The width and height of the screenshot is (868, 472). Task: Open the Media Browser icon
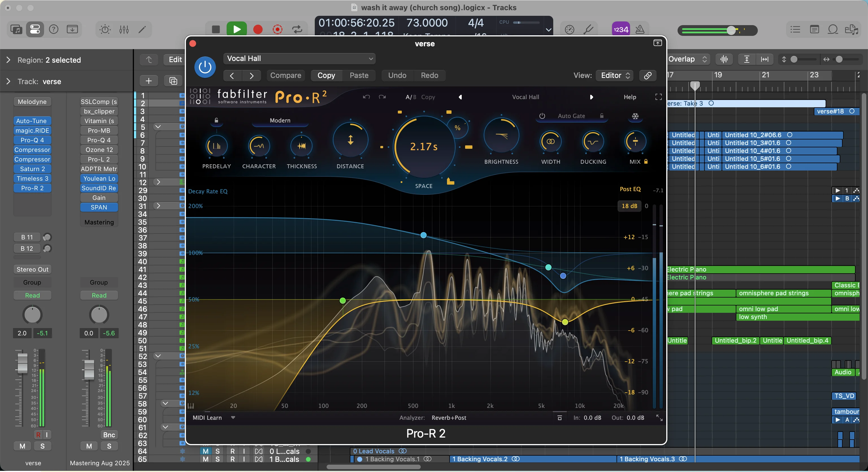pos(852,30)
